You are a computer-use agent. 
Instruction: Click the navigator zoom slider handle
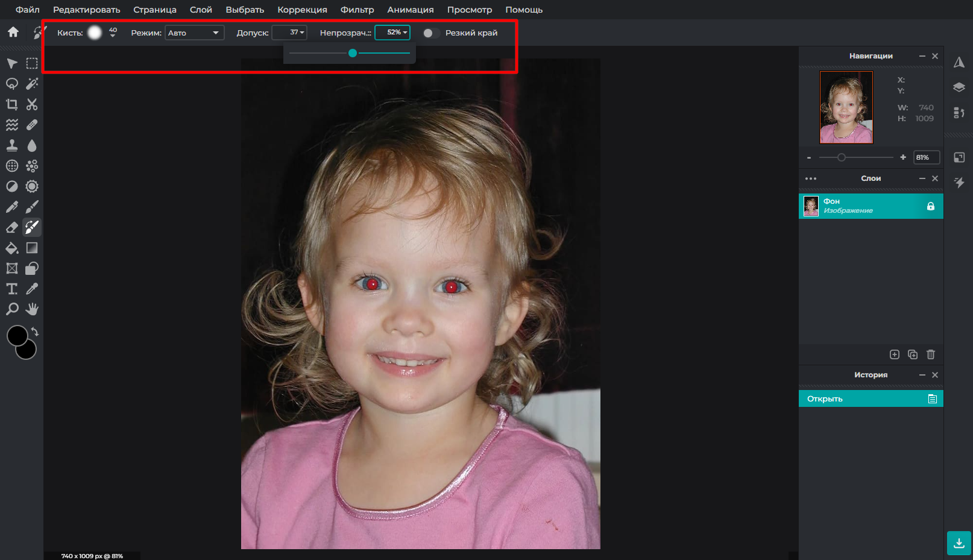point(842,157)
